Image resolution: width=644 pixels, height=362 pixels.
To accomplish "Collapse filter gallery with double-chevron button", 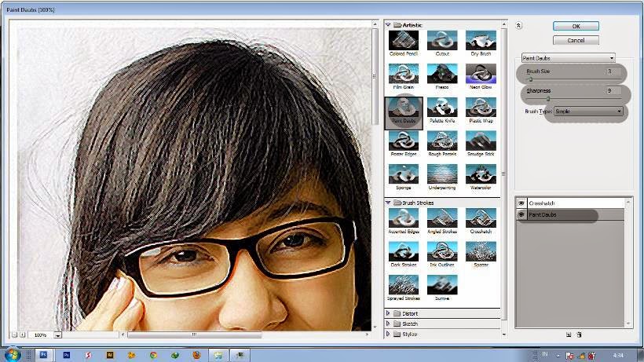I will click(x=518, y=26).
